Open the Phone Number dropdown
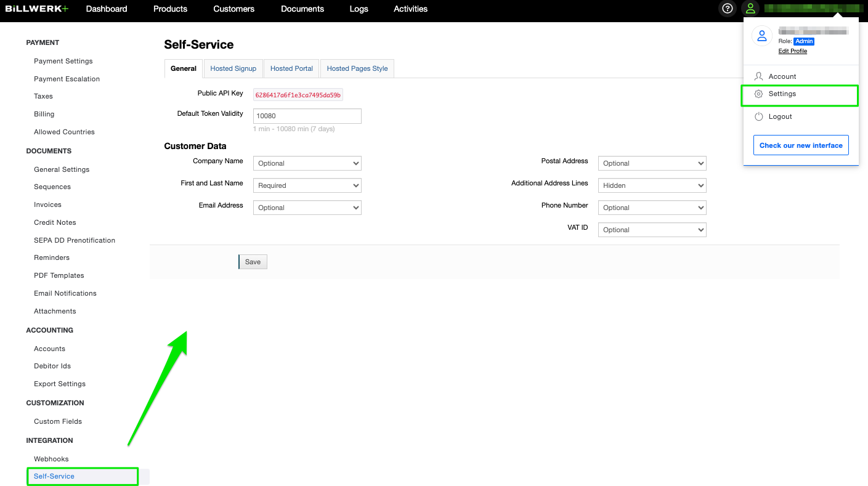Screen dimensions: 868x486 point(652,208)
